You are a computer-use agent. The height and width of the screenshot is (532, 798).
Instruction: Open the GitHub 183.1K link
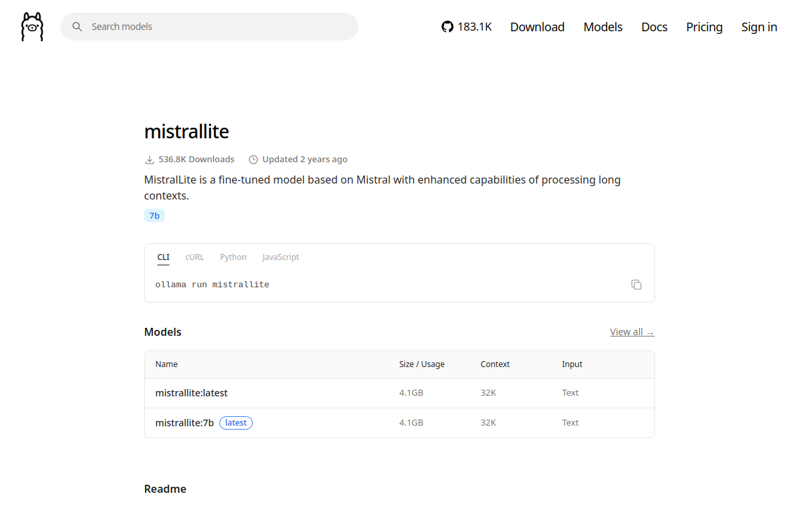click(467, 27)
